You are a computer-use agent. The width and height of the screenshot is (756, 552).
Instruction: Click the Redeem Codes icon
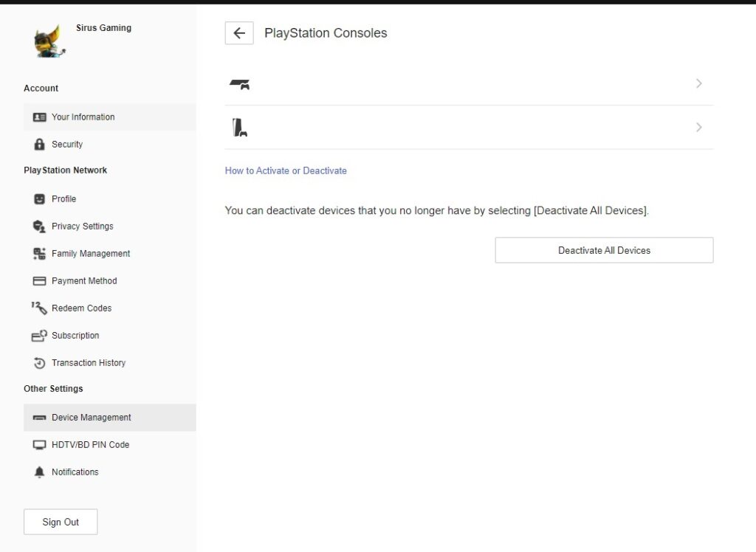coord(39,308)
